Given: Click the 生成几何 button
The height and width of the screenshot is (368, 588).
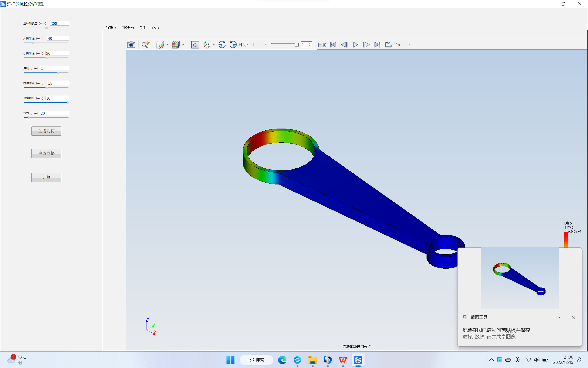Looking at the screenshot, I should 46,131.
